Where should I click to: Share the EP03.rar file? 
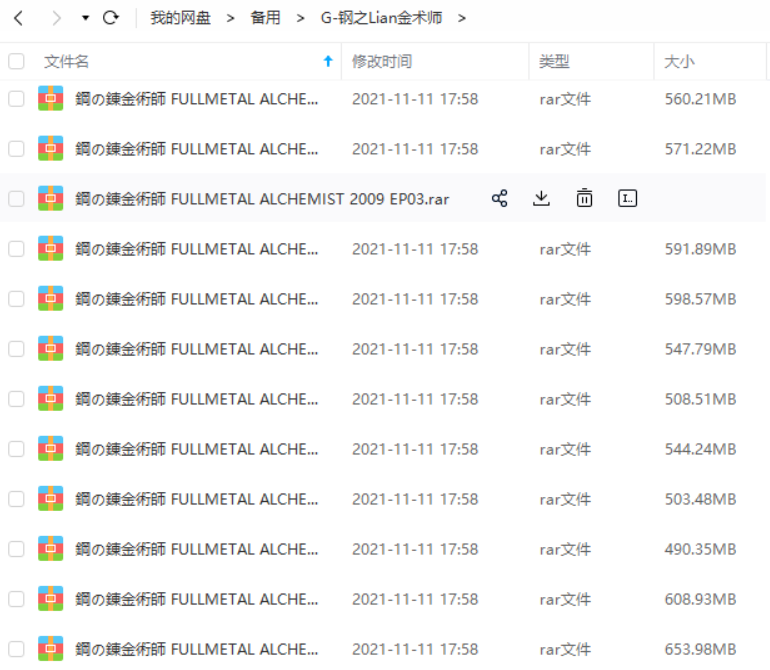pos(500,198)
